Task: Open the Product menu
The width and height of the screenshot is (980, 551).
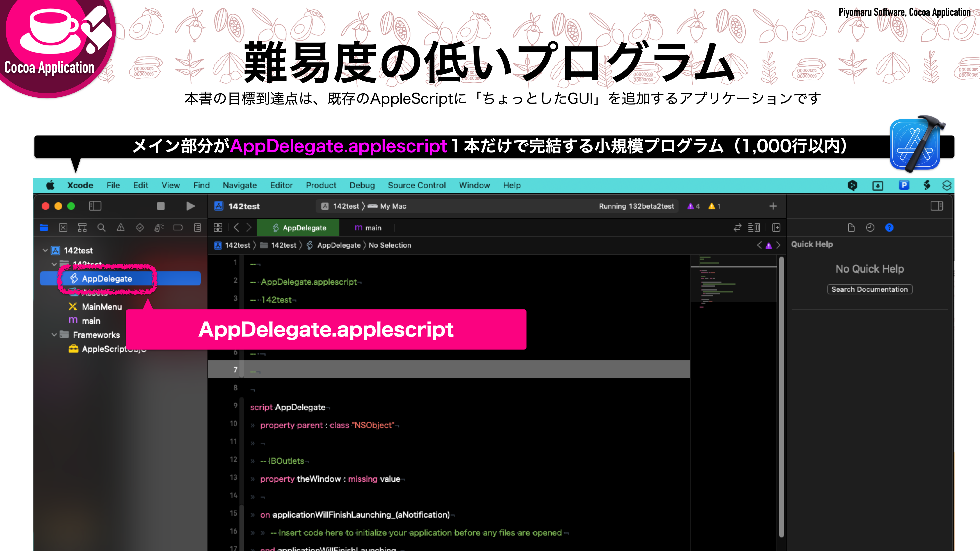Action: pyautogui.click(x=321, y=185)
